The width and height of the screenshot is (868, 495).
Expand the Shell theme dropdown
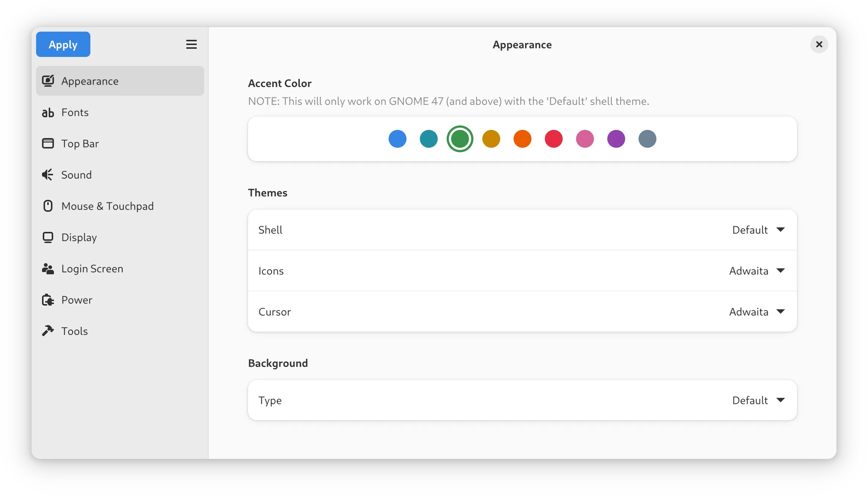(x=759, y=230)
